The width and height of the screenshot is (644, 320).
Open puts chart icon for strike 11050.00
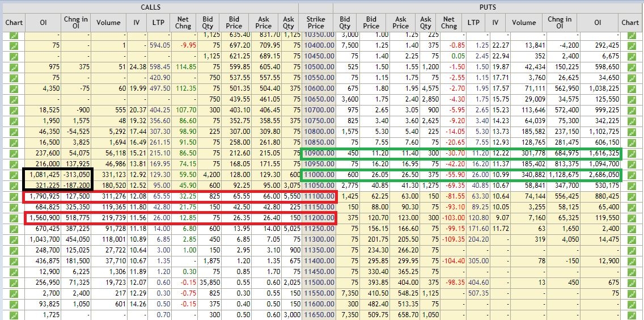632,186
